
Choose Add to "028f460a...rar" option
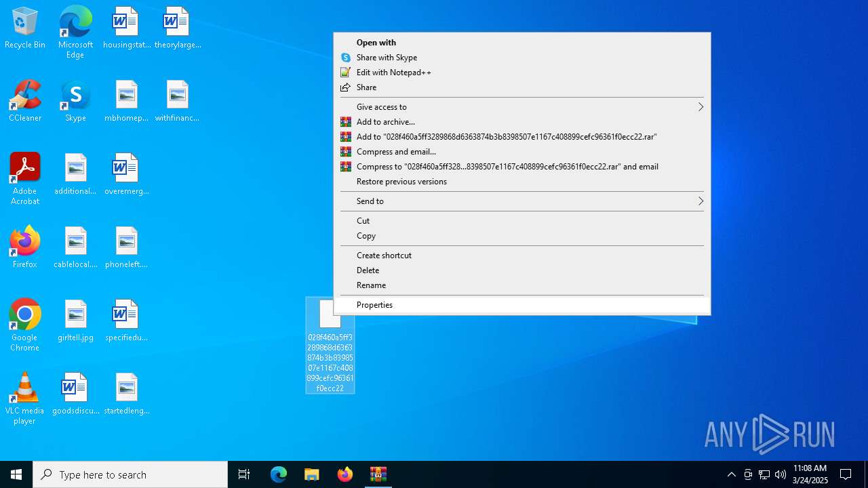coord(522,137)
